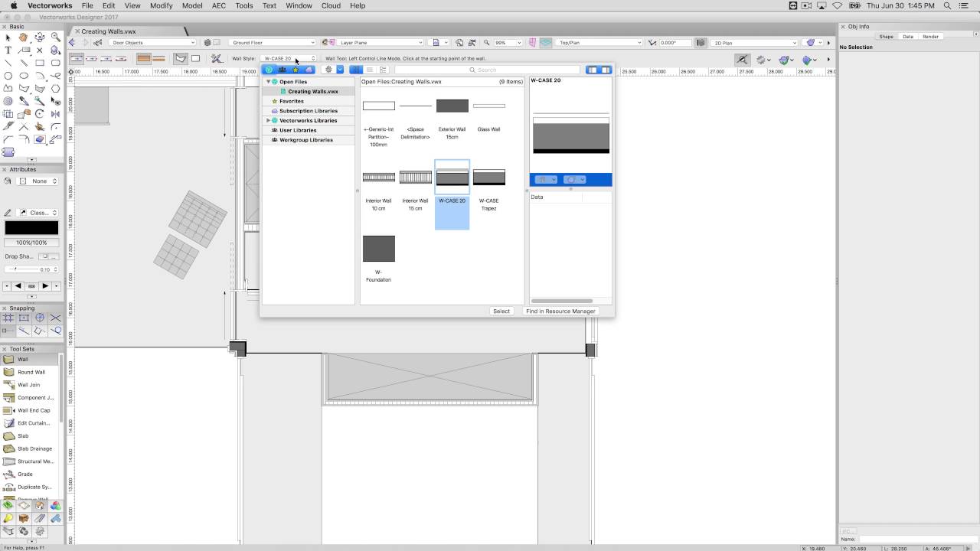
Task: Enable rectangle wall mode button
Action: (195, 58)
